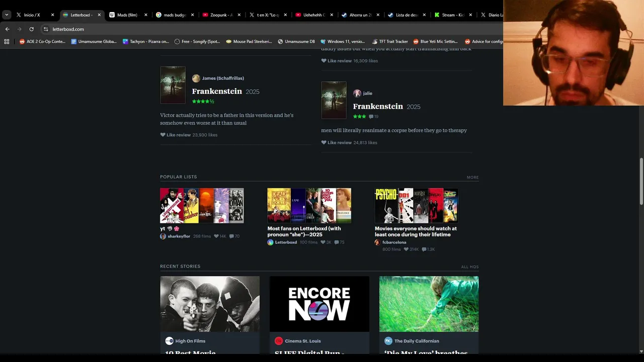Open The Daily Californian story image
644x362 pixels.
(429, 304)
